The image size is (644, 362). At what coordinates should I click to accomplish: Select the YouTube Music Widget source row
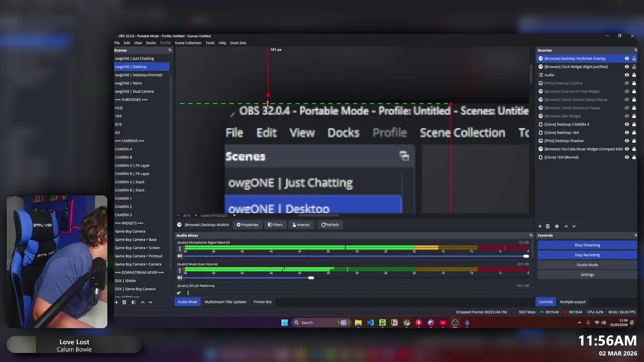point(587,149)
